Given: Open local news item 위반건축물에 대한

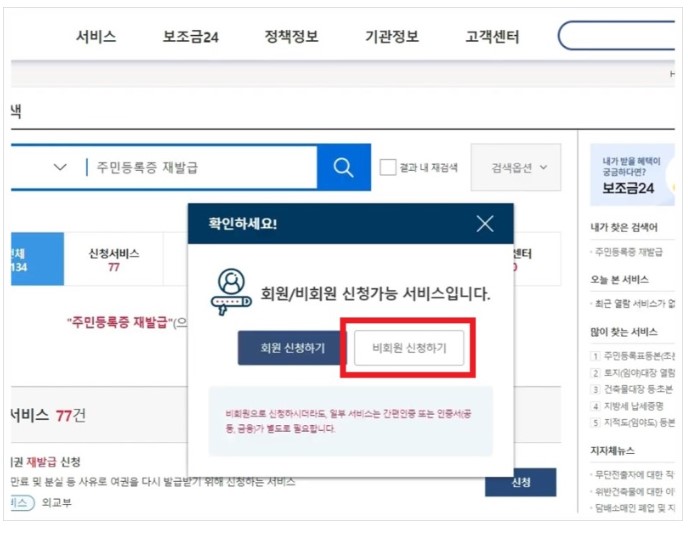Looking at the screenshot, I should (634, 492).
